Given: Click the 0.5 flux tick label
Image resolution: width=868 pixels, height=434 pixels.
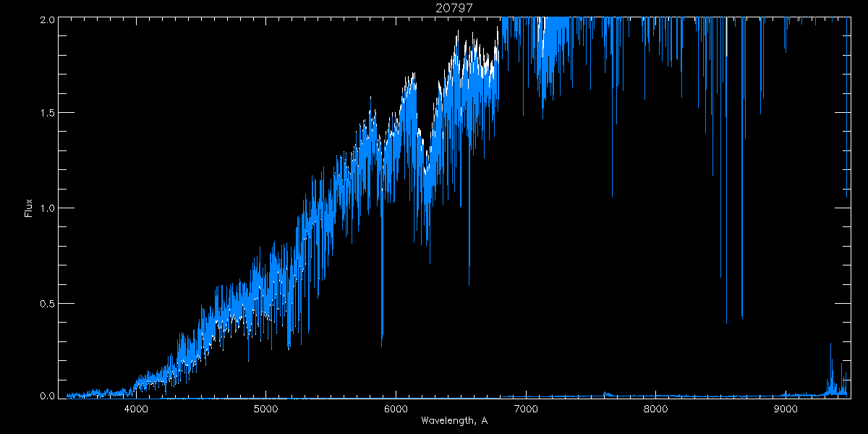Looking at the screenshot, I should pos(45,303).
